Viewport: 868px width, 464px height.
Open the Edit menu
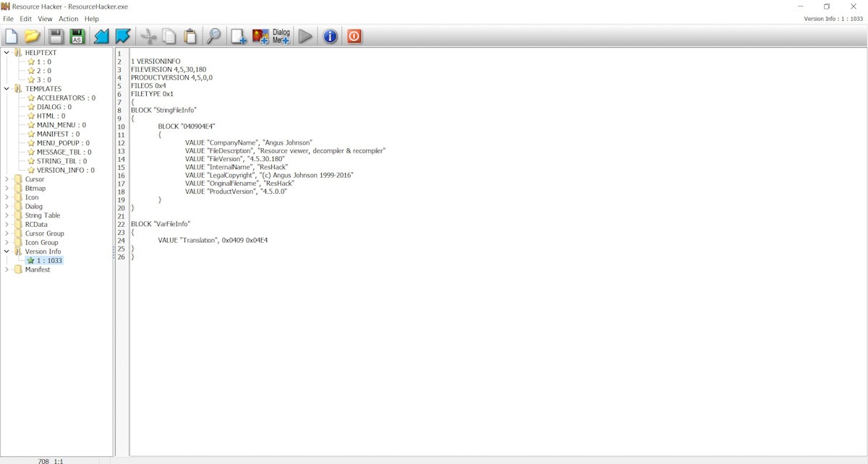26,19
